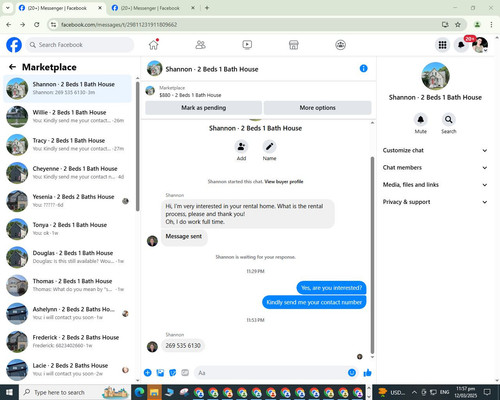Viewport: 500px width, 400px height.
Task: Choose a GIF icon in composer
Action: point(185,373)
